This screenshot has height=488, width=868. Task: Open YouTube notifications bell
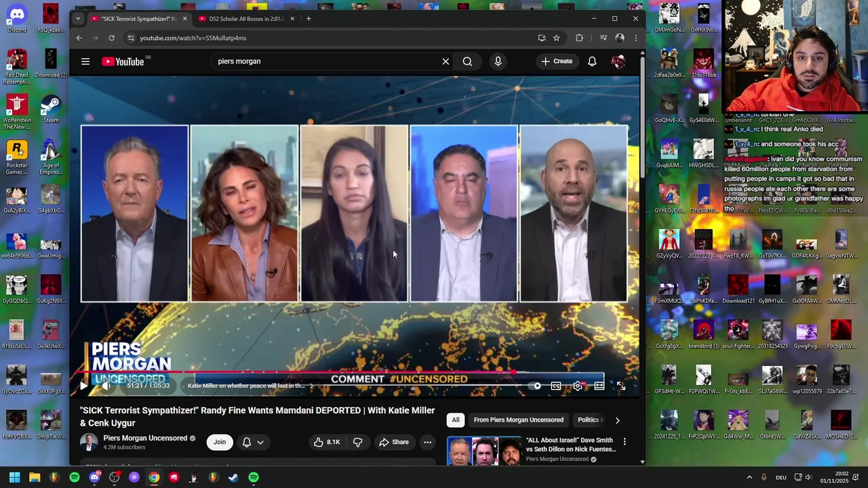click(x=592, y=62)
